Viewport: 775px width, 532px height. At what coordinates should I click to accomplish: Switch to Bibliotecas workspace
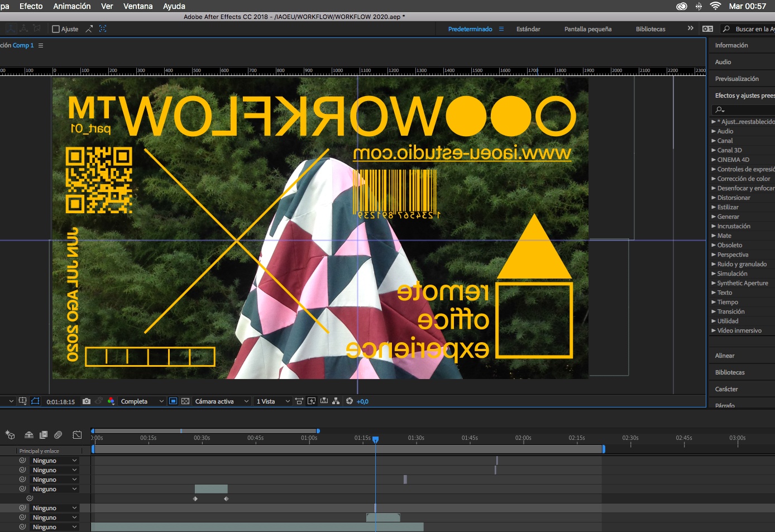pos(650,29)
